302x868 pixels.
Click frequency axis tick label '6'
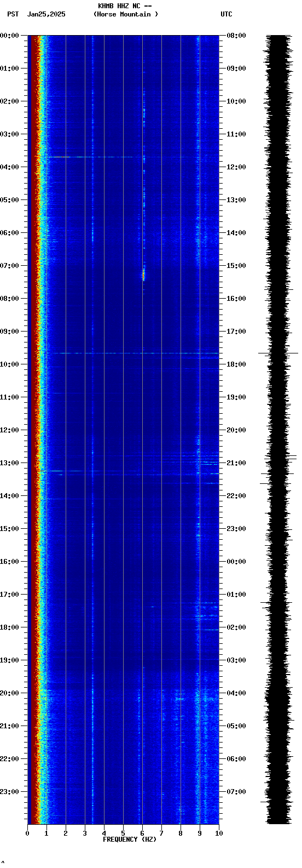coord(142,833)
